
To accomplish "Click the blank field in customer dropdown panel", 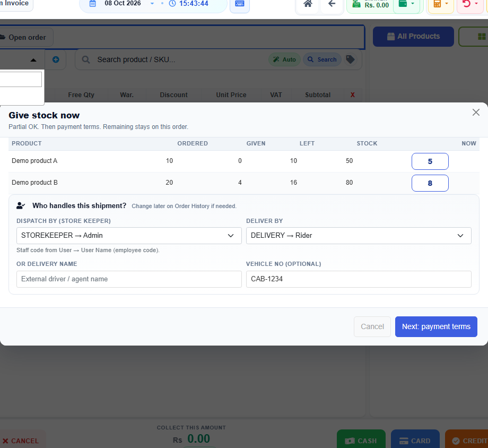I will pos(21,80).
